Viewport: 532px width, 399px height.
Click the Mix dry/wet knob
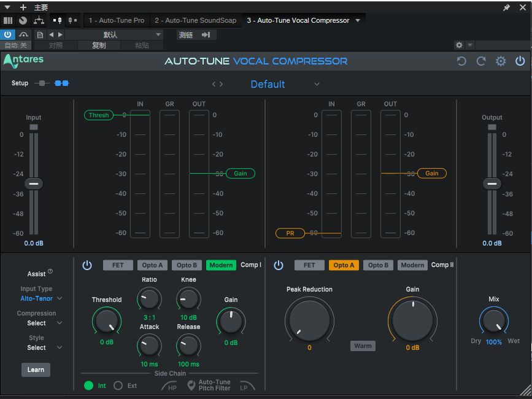(494, 320)
